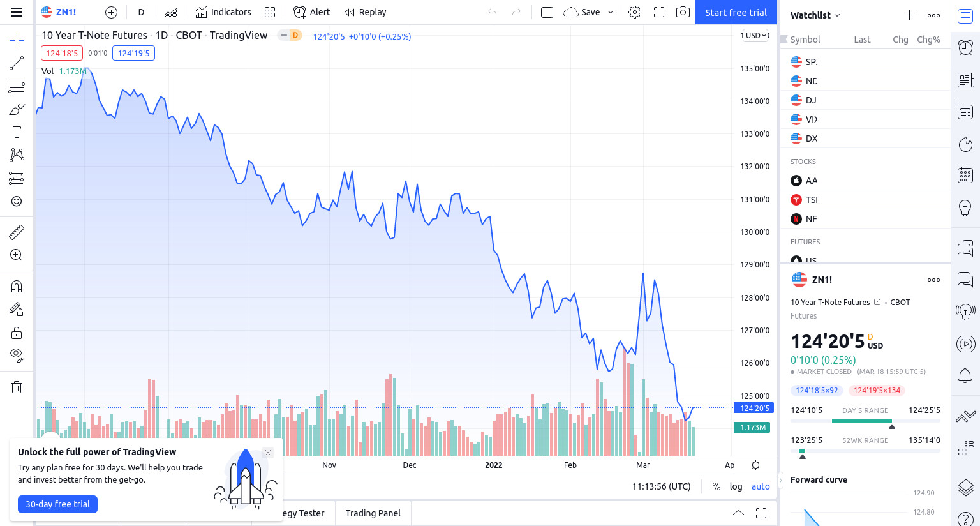Click Start free trial button
Viewport: 980px width, 526px height.
tap(736, 12)
